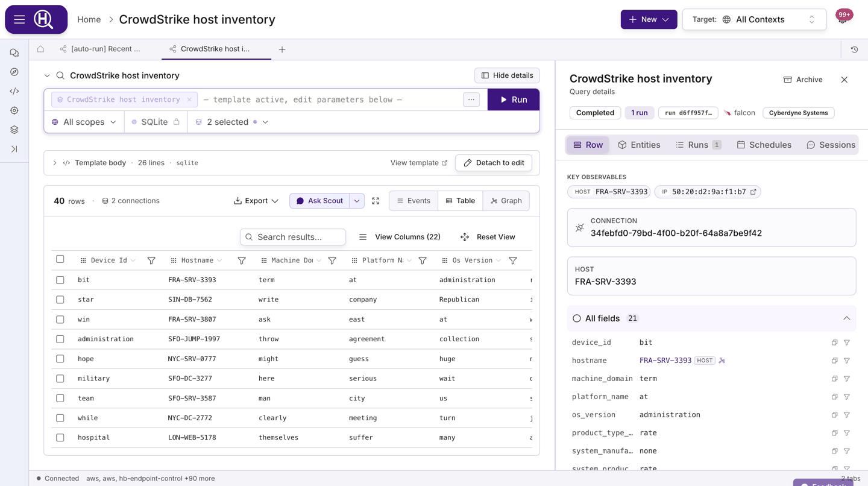Check the row for FRA-SRV-3393
The height and width of the screenshot is (486, 868).
[x=60, y=280]
